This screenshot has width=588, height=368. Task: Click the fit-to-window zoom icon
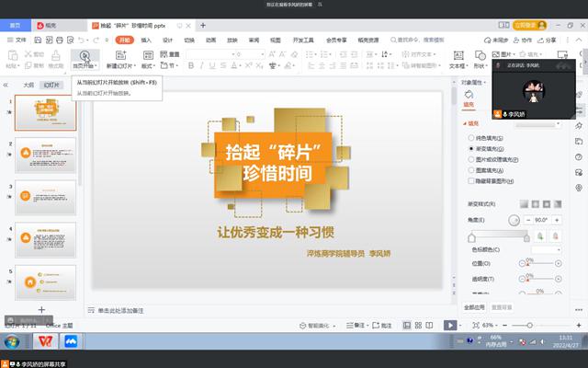click(x=476, y=325)
